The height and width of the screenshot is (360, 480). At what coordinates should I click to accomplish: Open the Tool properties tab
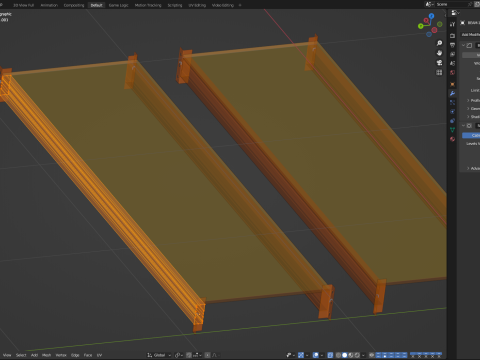point(452,24)
